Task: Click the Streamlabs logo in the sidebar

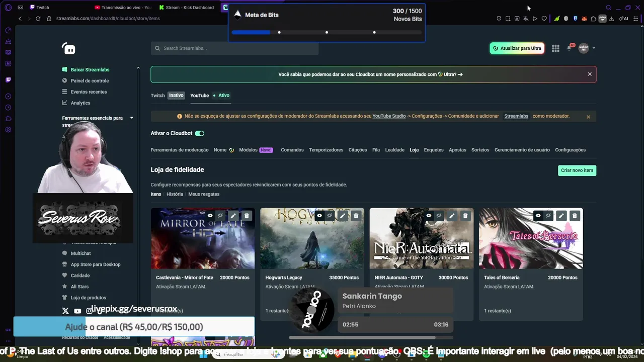Action: pyautogui.click(x=69, y=48)
